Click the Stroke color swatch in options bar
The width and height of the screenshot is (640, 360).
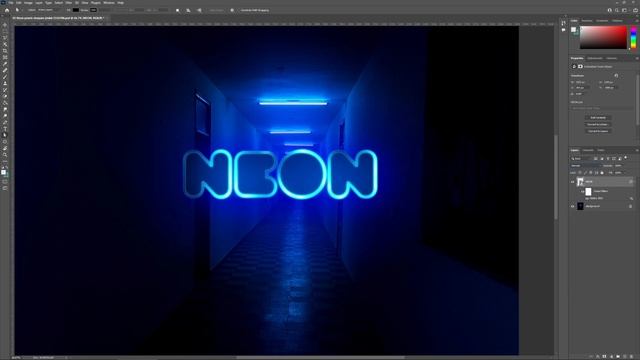click(93, 10)
